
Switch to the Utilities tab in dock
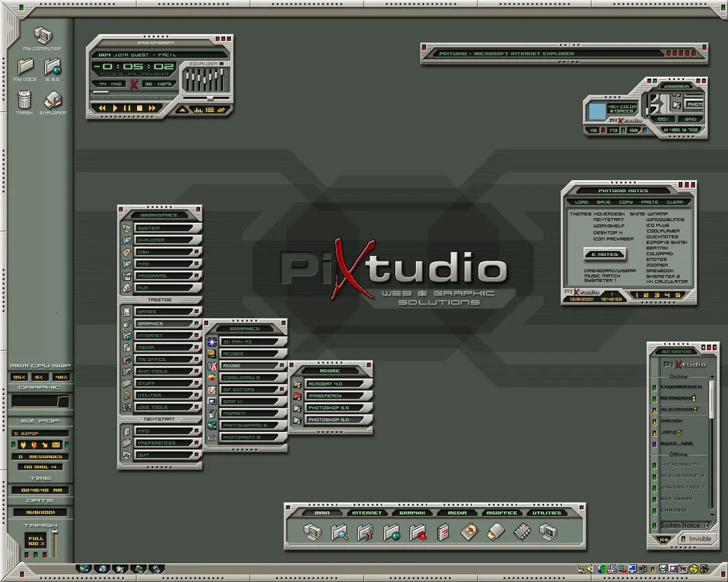point(547,513)
